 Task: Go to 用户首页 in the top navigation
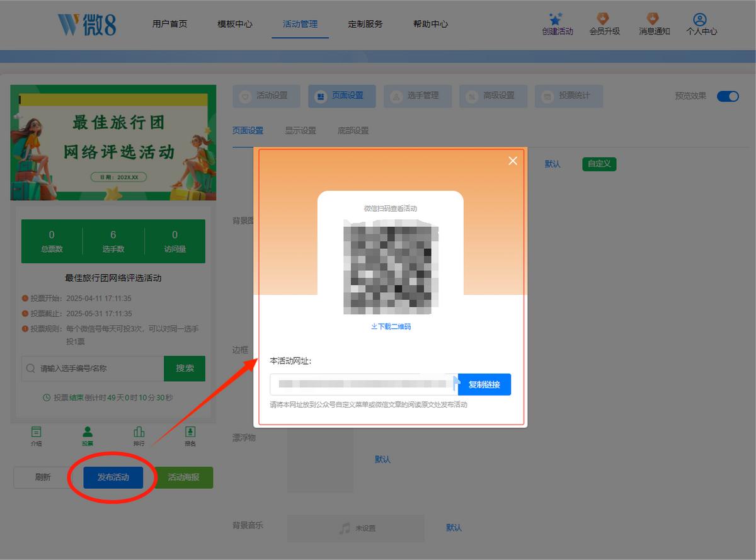coord(169,24)
